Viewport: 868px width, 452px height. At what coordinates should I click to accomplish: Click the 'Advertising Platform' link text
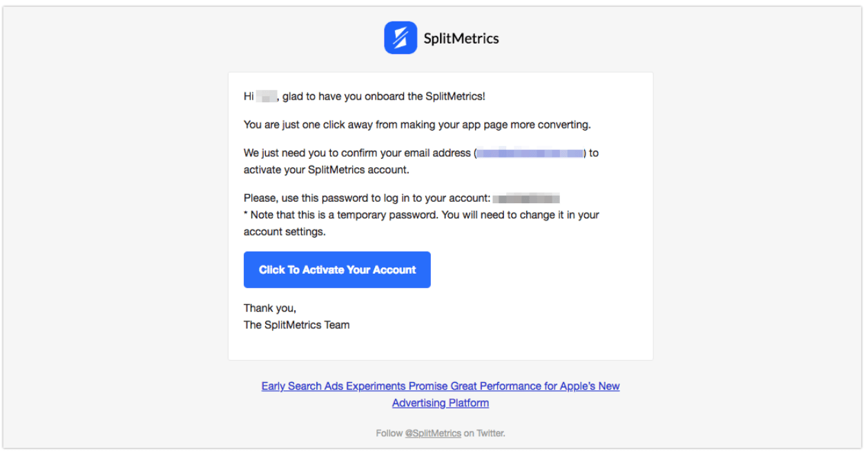pyautogui.click(x=441, y=403)
